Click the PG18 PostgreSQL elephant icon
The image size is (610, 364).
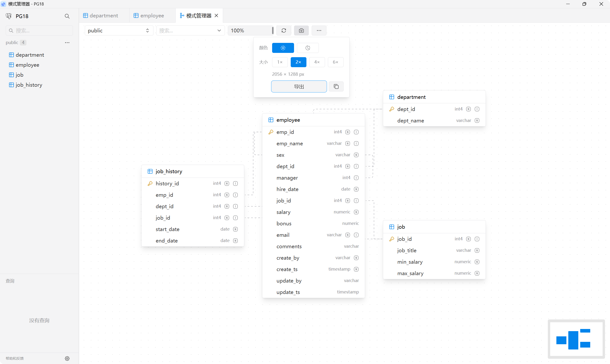[9, 16]
